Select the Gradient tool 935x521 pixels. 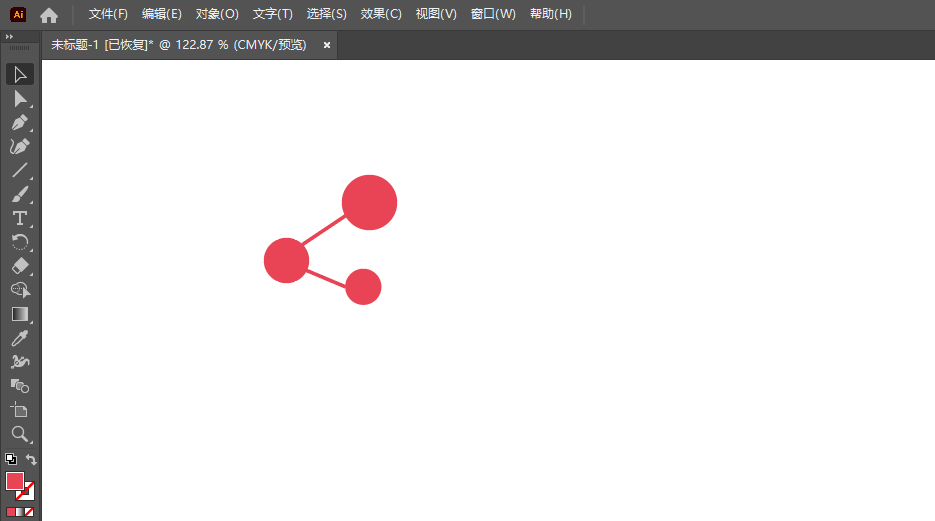point(20,314)
